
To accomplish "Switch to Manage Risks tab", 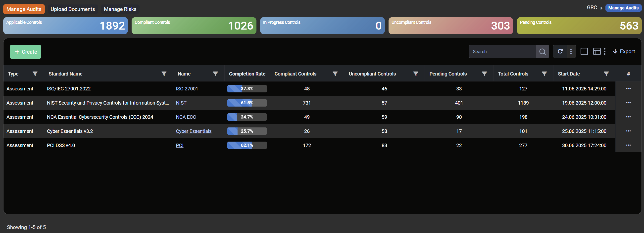I will 120,9.
